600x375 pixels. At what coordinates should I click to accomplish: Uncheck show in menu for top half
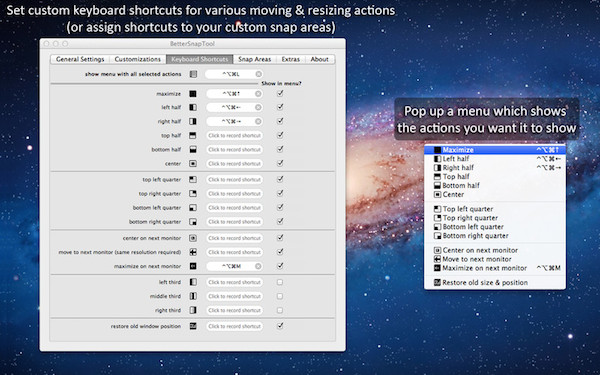click(280, 135)
